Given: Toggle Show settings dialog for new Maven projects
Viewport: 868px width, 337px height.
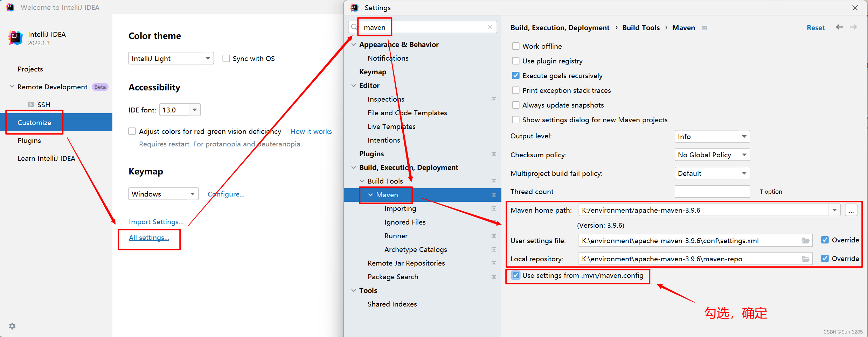Looking at the screenshot, I should 515,120.
